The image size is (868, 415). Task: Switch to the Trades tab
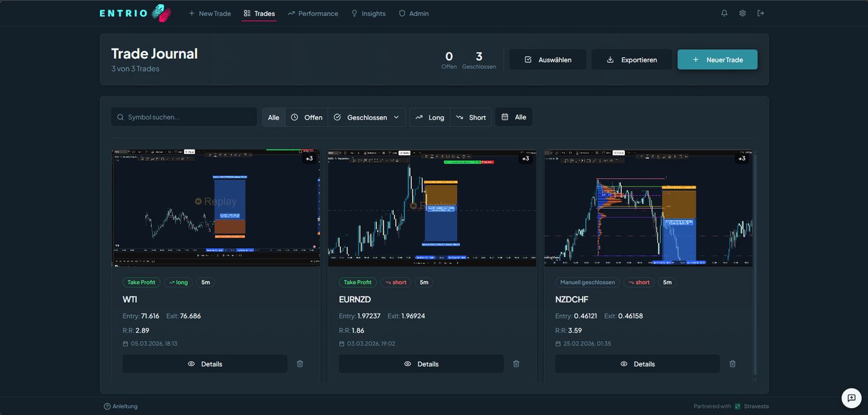[259, 13]
